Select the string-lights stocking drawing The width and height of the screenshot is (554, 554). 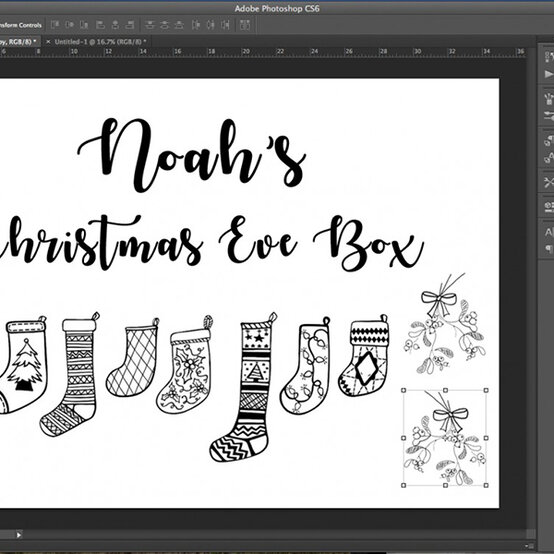tap(305, 366)
